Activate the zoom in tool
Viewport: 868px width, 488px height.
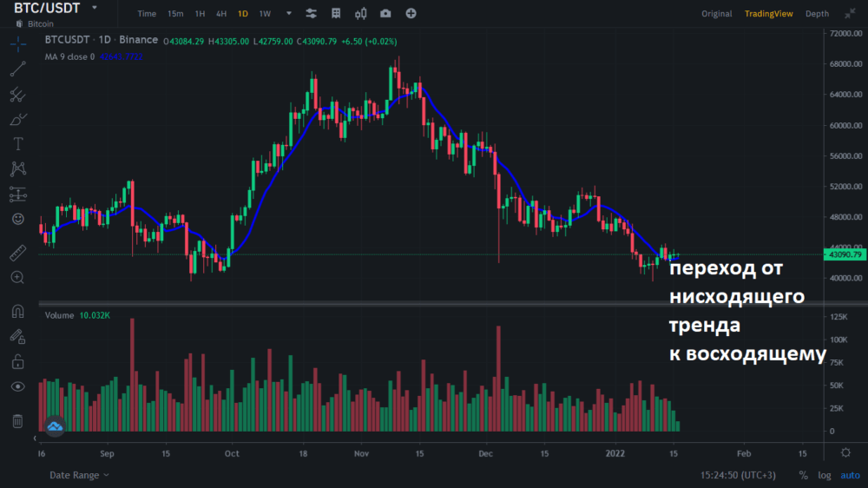tap(17, 277)
